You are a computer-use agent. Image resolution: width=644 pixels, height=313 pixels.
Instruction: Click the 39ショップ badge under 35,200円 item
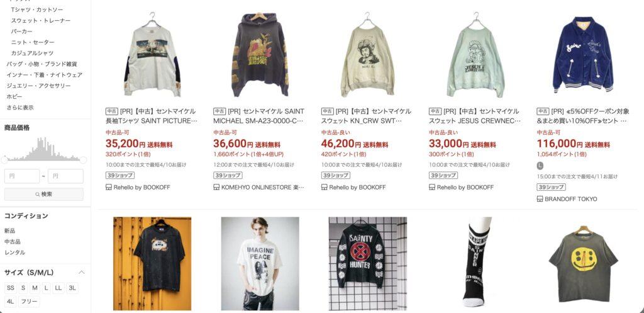tap(120, 175)
